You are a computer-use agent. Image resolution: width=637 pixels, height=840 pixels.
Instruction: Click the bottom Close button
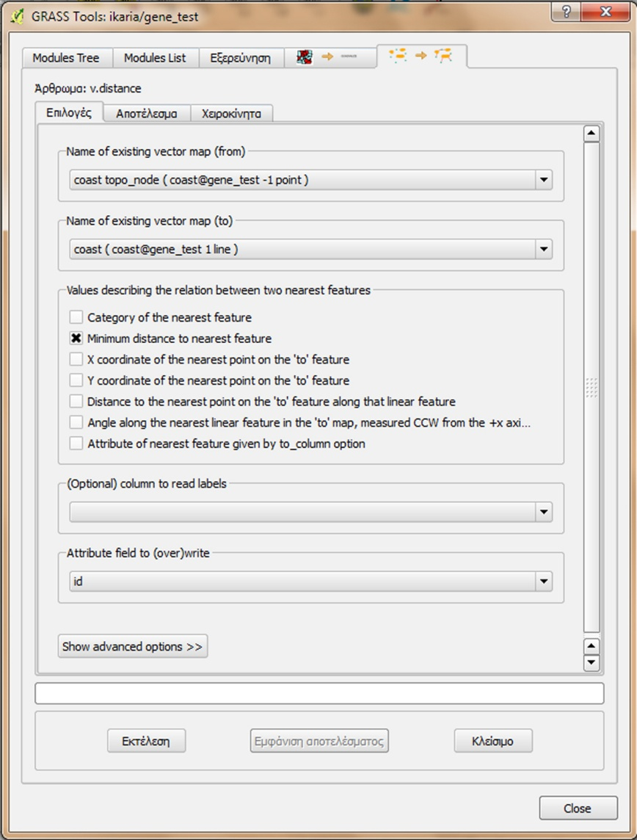coord(578,808)
